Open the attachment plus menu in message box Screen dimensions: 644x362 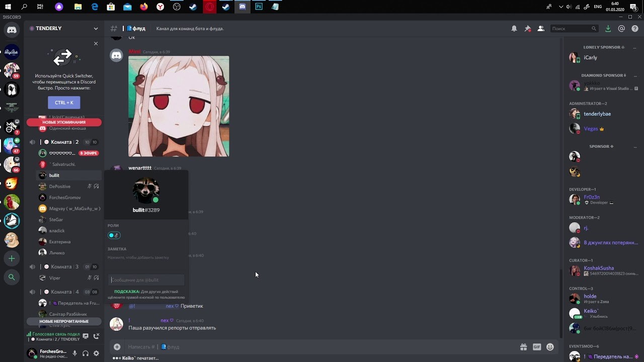tap(117, 347)
